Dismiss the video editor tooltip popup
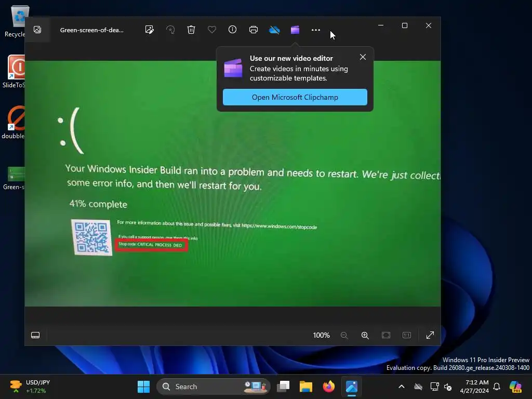The width and height of the screenshot is (532, 399). [363, 57]
